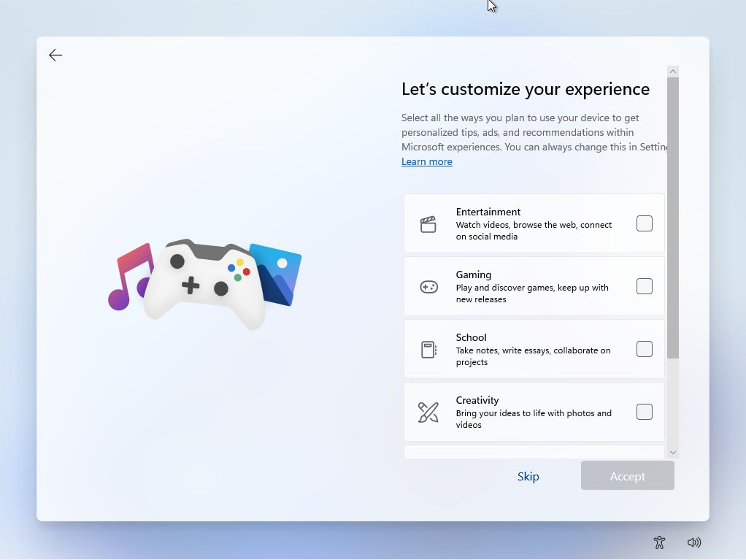The width and height of the screenshot is (746, 560).
Task: Click the Gaming controller icon
Action: point(428,287)
